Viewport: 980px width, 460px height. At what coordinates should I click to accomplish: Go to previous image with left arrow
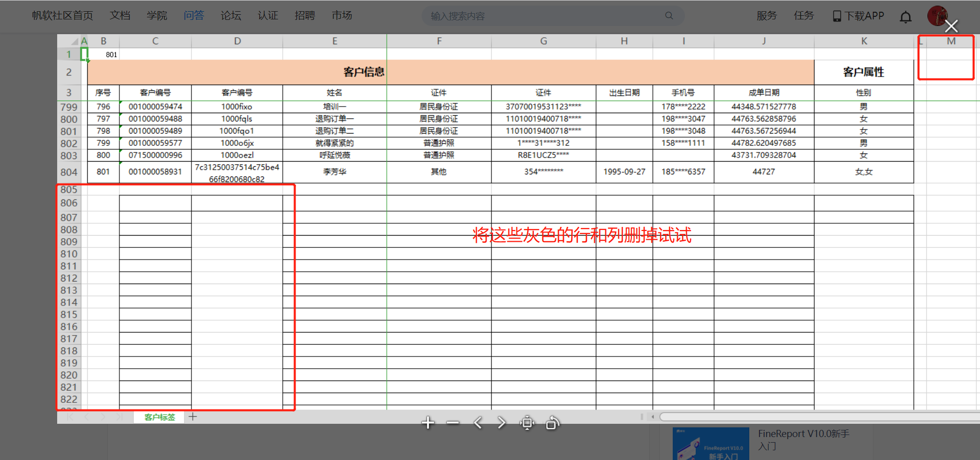tap(478, 423)
